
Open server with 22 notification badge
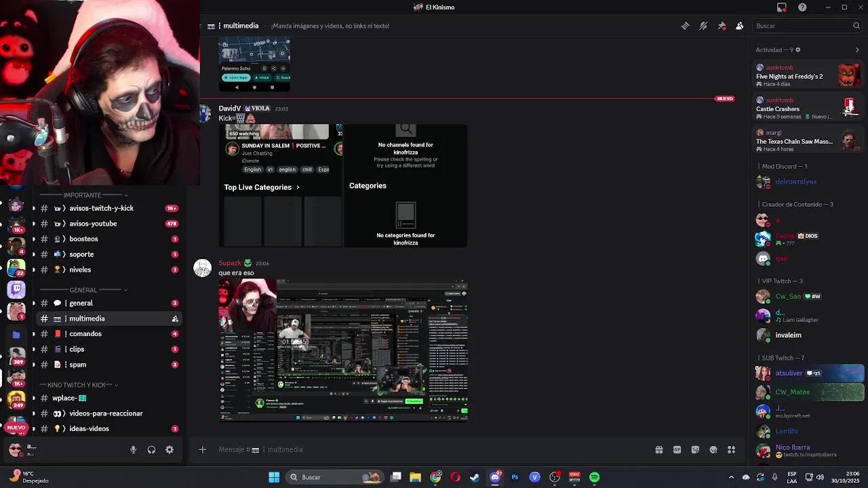click(x=16, y=266)
